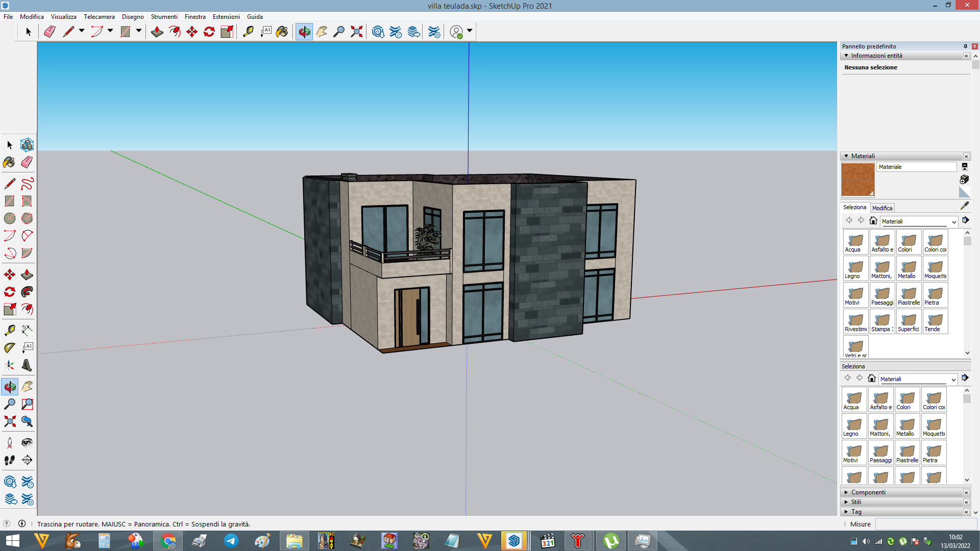Select the Rotate tool in left toolbar
Viewport: 980px width, 551px height.
tap(9, 292)
